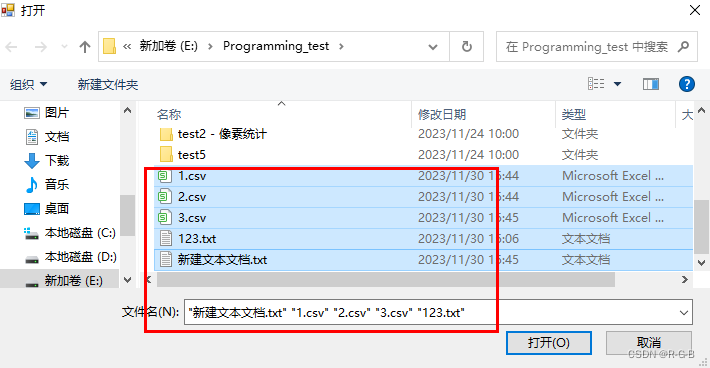Click 文档 documents icon
Image resolution: width=710 pixels, height=368 pixels.
click(32, 137)
